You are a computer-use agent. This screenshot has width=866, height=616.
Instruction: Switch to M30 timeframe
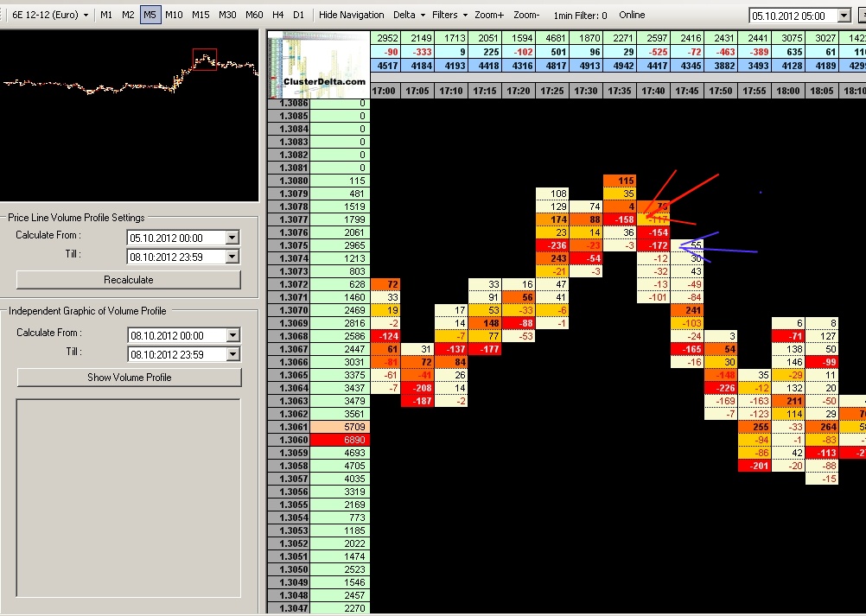227,15
